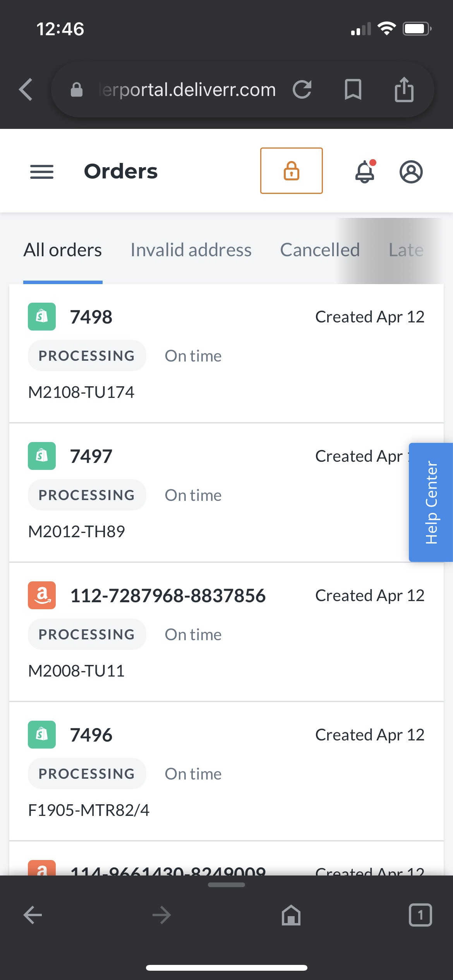Open Amazon order 112-7287968-8837856
453x980 pixels.
[168, 596]
